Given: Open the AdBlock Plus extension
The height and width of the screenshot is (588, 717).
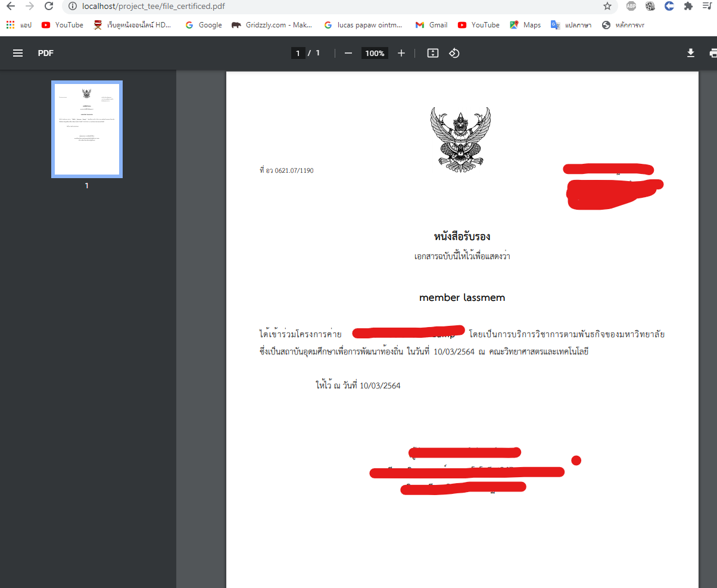Looking at the screenshot, I should 631,6.
